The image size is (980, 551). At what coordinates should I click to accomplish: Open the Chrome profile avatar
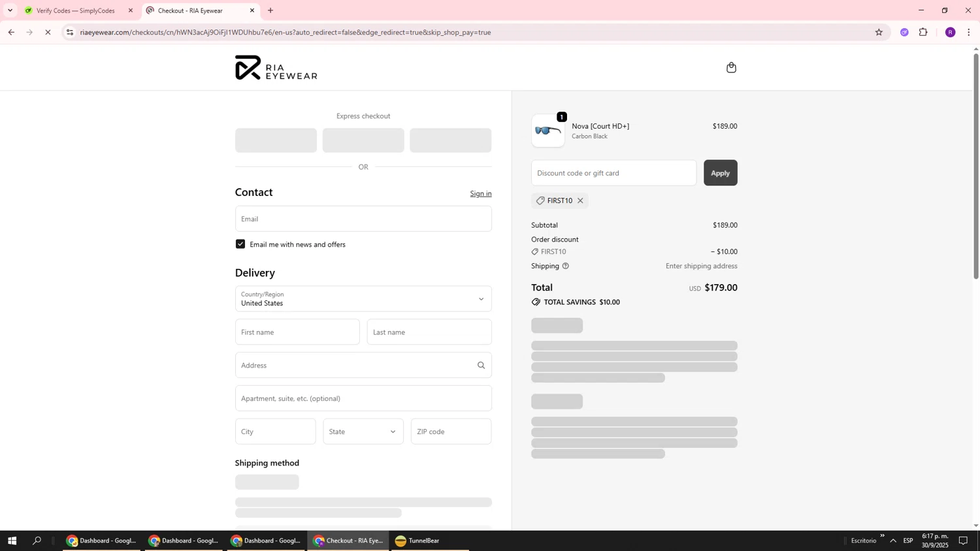click(951, 32)
